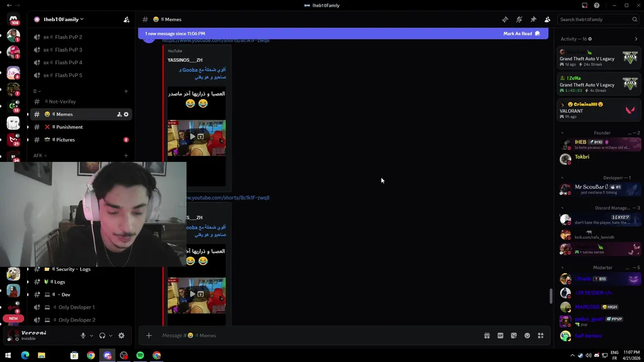
Task: Click the search box for Iheb10Family
Action: tap(598, 20)
